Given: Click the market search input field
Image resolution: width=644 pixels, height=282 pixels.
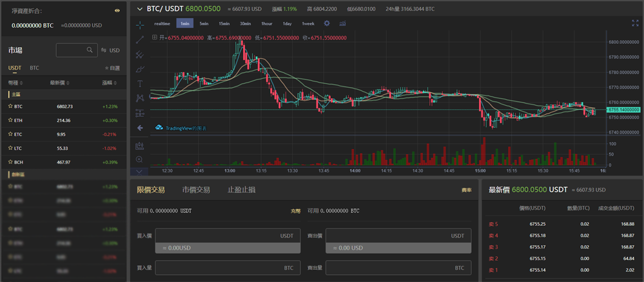Looking at the screenshot, I should pos(77,50).
